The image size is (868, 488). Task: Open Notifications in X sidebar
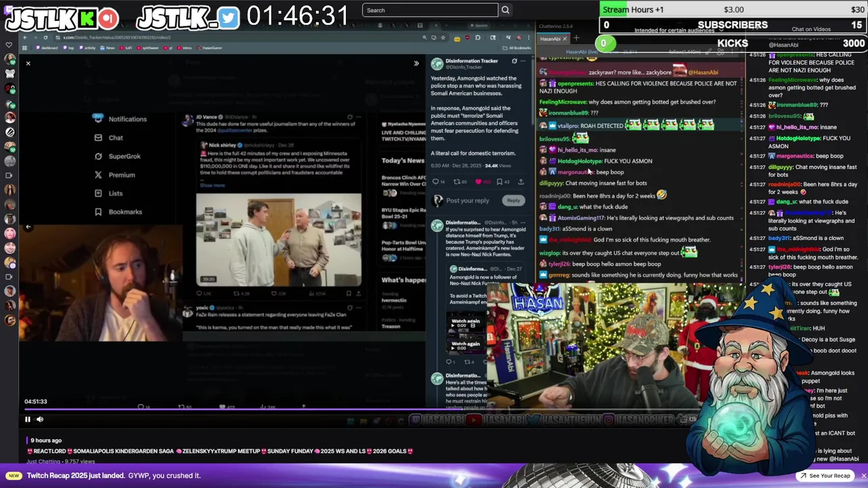click(x=120, y=119)
